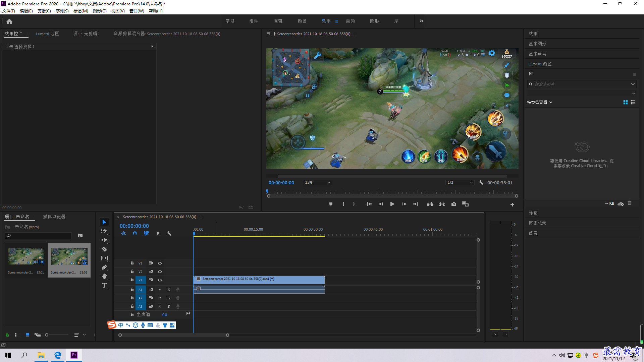Select second Screenrecorder thumbnail in project
644x362 pixels.
[69, 260]
